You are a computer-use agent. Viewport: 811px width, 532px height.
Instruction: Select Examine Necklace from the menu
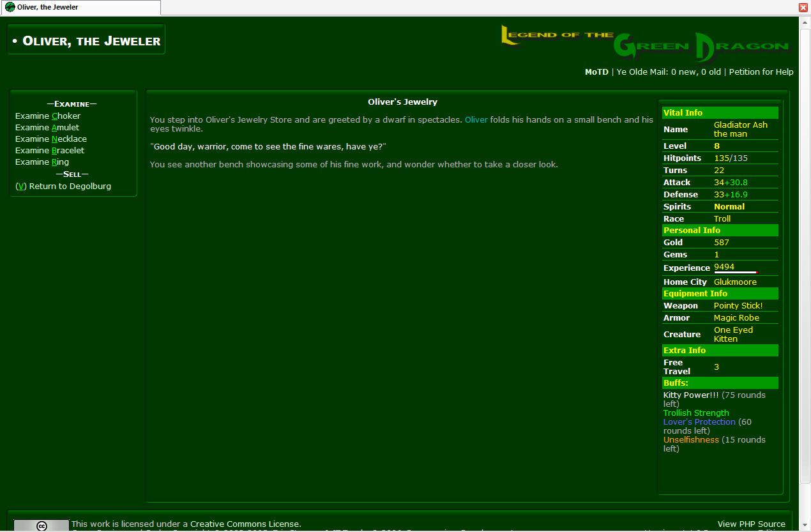coord(51,139)
